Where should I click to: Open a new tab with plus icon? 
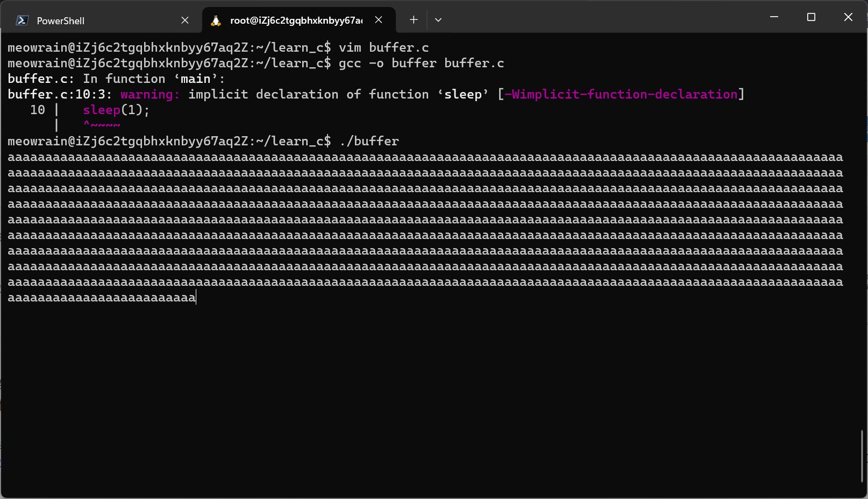coord(414,20)
